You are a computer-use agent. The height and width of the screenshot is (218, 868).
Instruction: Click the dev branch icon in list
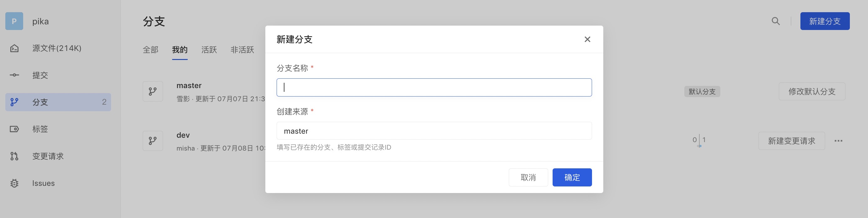click(x=153, y=141)
